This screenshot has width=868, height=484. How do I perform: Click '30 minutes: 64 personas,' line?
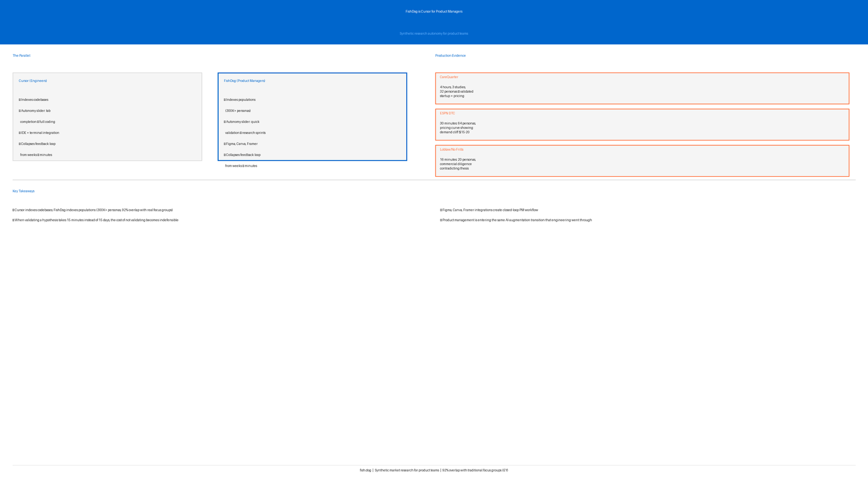click(x=458, y=124)
